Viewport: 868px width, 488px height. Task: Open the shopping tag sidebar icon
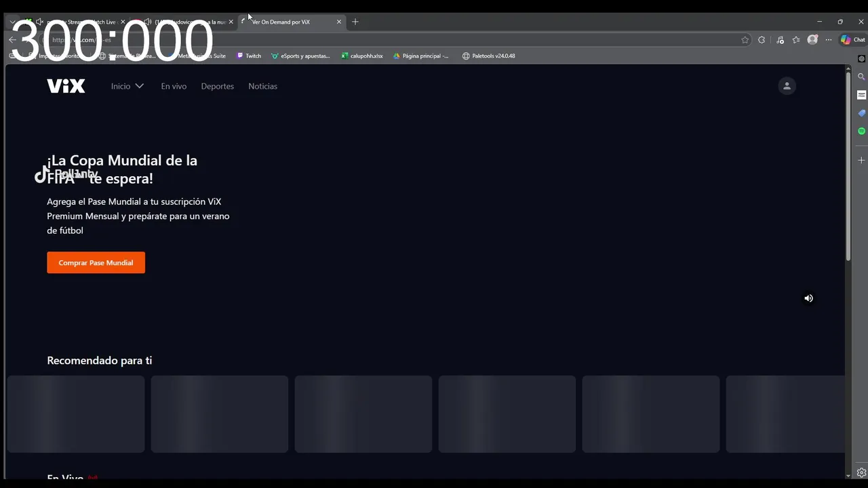pyautogui.click(x=861, y=113)
